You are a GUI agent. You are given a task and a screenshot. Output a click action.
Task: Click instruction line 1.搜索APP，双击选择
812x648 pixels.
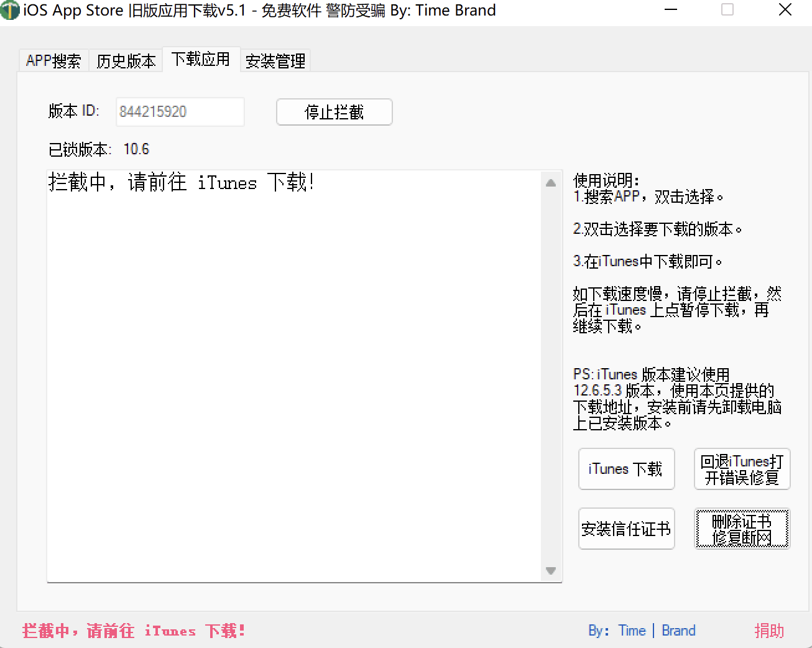648,197
